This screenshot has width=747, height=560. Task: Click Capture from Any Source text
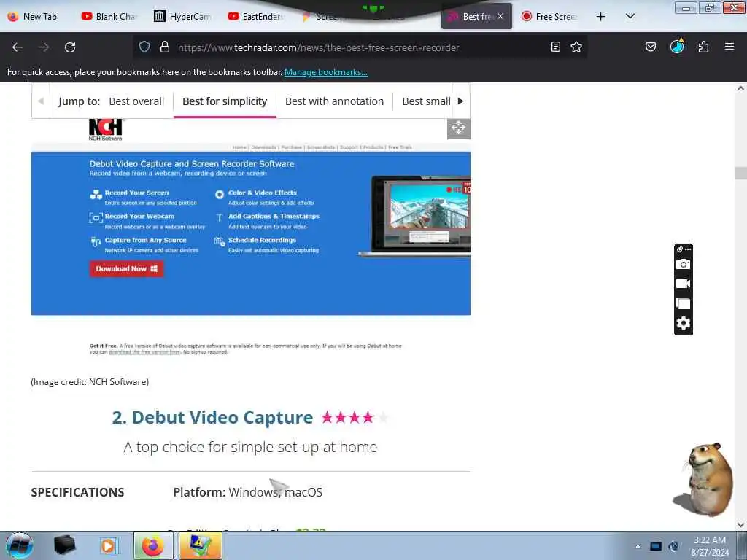click(145, 241)
